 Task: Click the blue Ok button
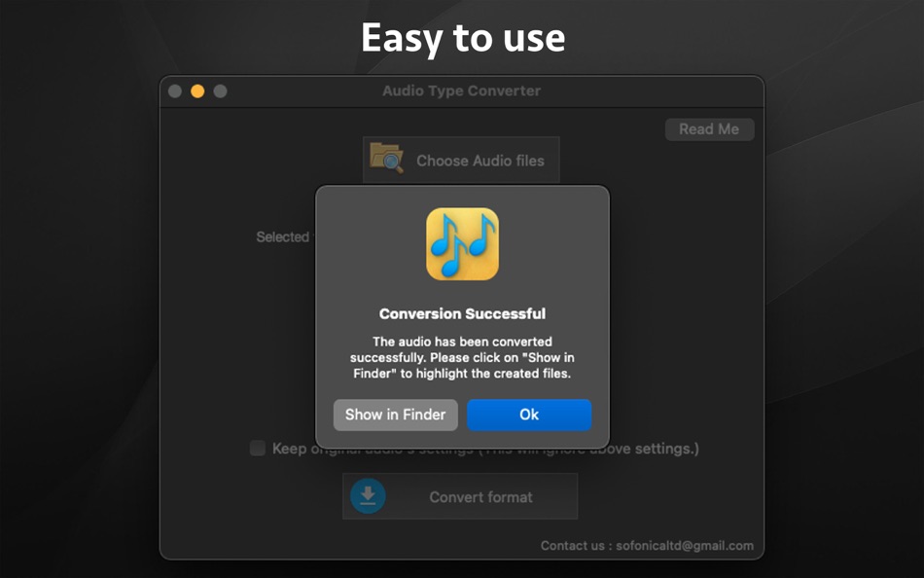(529, 415)
